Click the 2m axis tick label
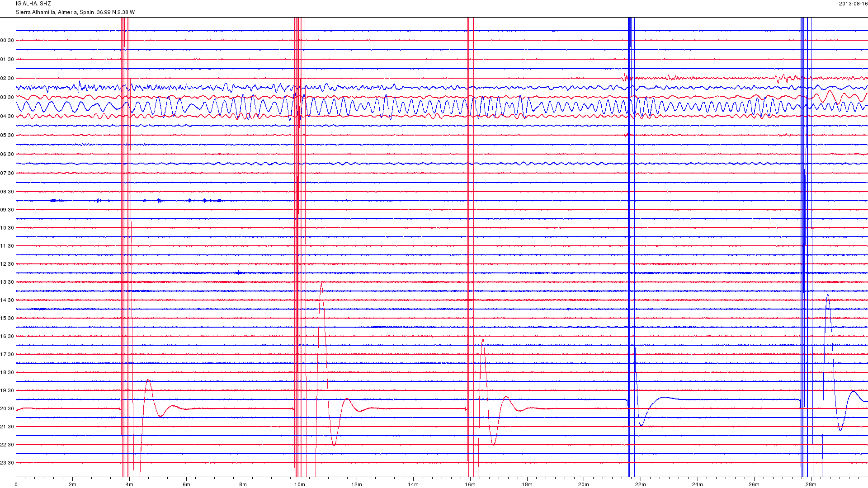Viewport: 868px width, 488px height. click(x=72, y=484)
